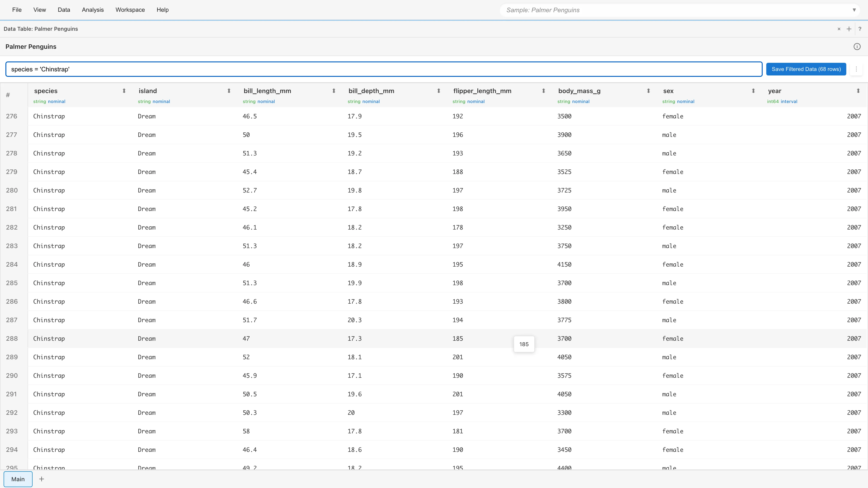This screenshot has width=868, height=488.
Task: Select the Main workspace tab
Action: click(18, 479)
